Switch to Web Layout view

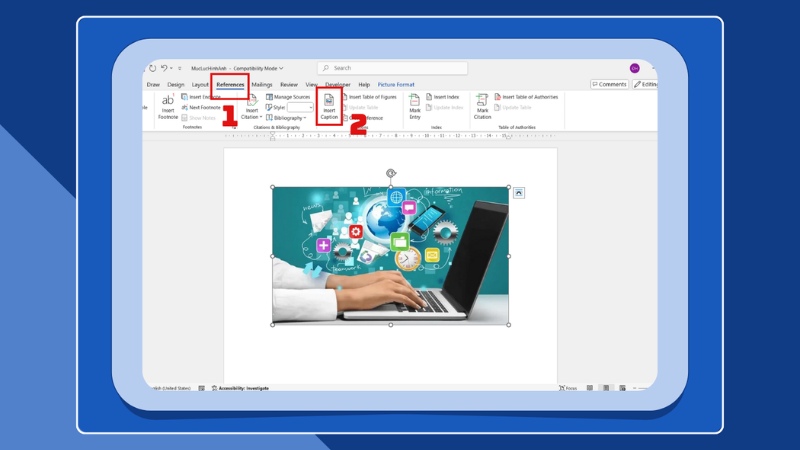[x=622, y=388]
